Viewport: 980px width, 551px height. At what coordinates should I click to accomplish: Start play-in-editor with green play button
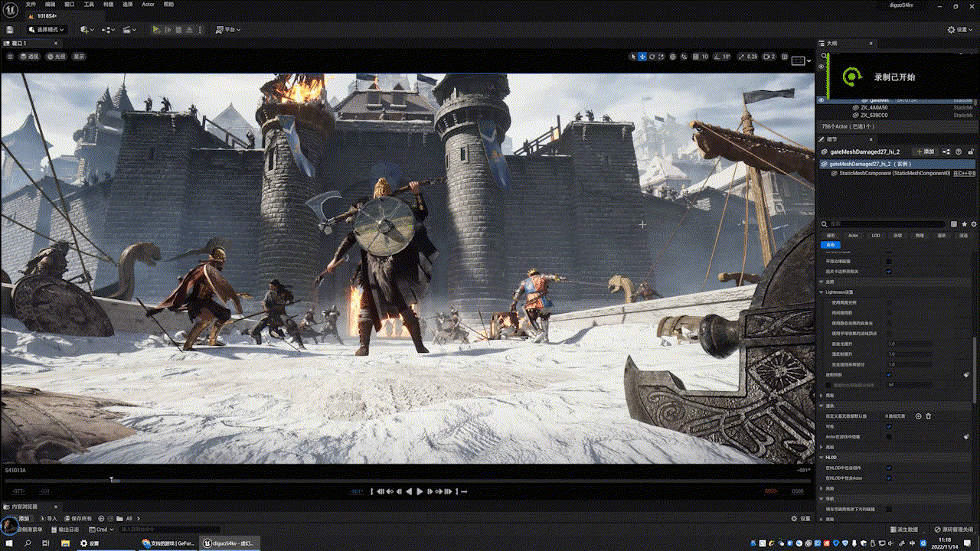pos(157,30)
